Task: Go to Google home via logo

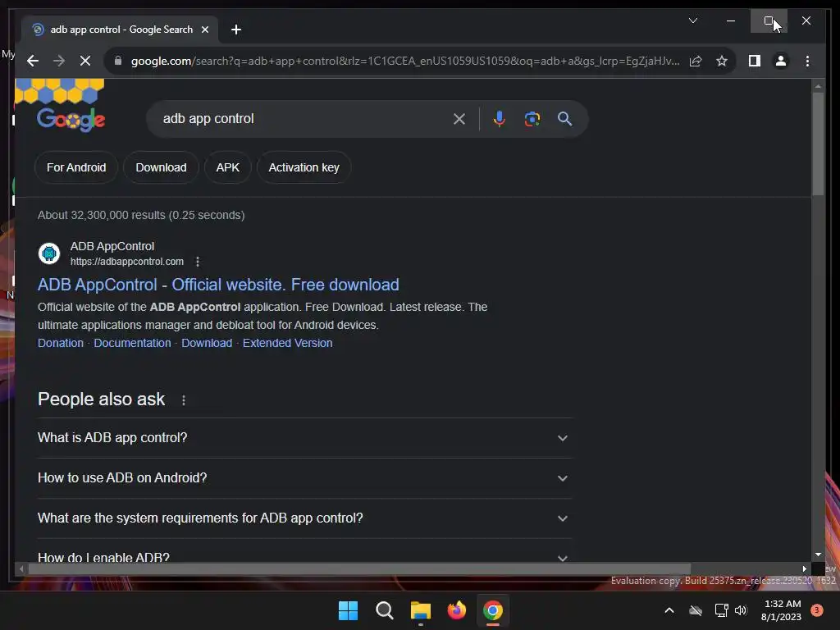Action: coord(71,119)
